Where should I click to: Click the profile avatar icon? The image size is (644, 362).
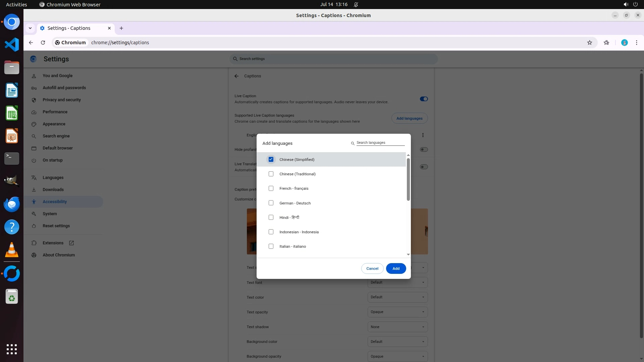pos(624,43)
